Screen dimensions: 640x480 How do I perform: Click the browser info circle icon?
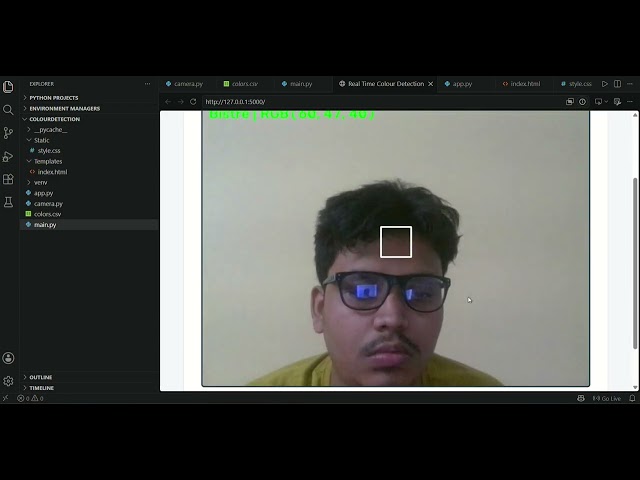[x=582, y=102]
